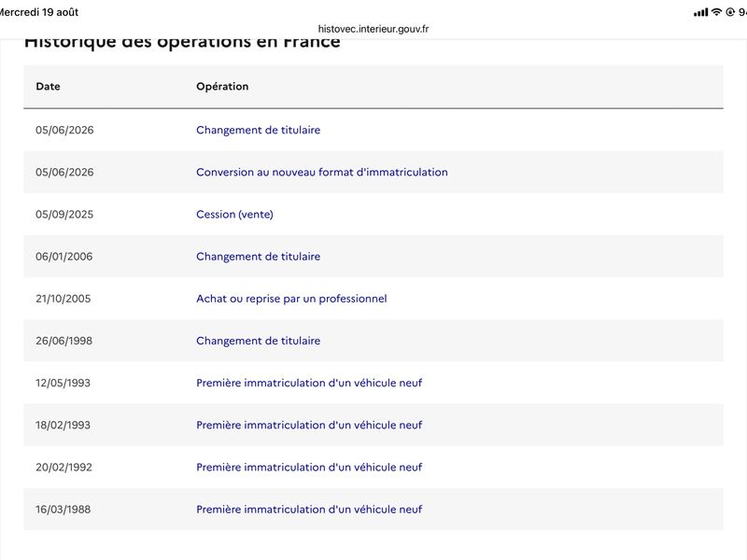Select the 21/10/2005 date cell
Viewport: 747px width, 560px height.
63,299
